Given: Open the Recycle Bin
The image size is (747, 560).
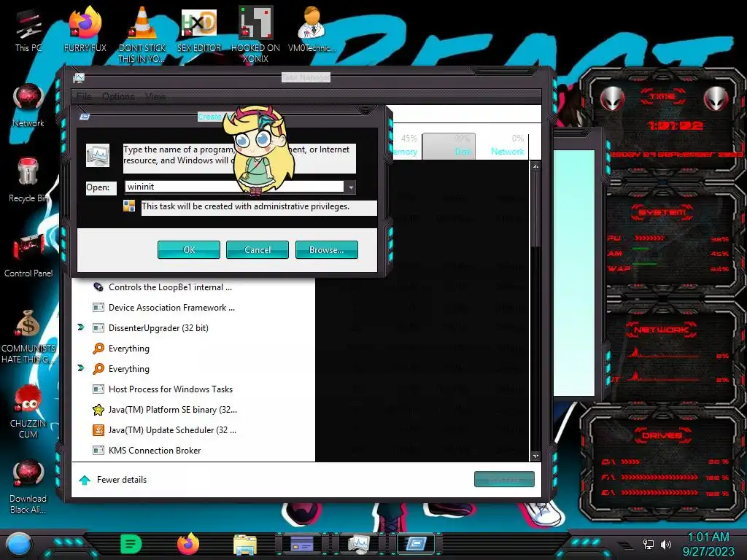Looking at the screenshot, I should click(28, 181).
